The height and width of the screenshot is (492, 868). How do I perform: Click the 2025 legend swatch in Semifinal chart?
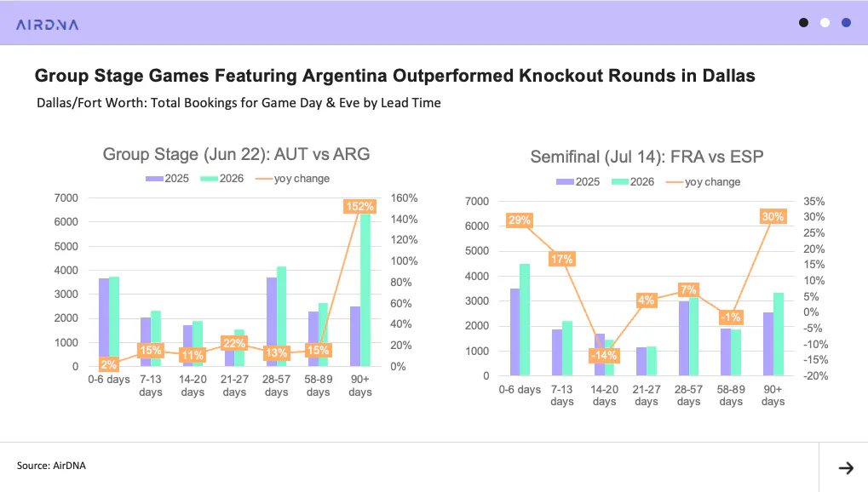(x=566, y=182)
